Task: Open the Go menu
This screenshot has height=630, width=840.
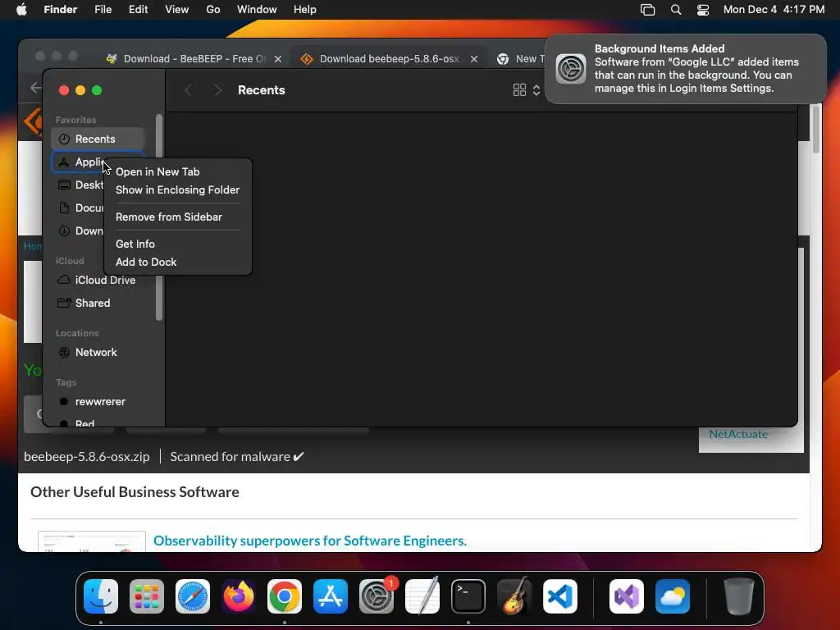Action: coord(213,10)
